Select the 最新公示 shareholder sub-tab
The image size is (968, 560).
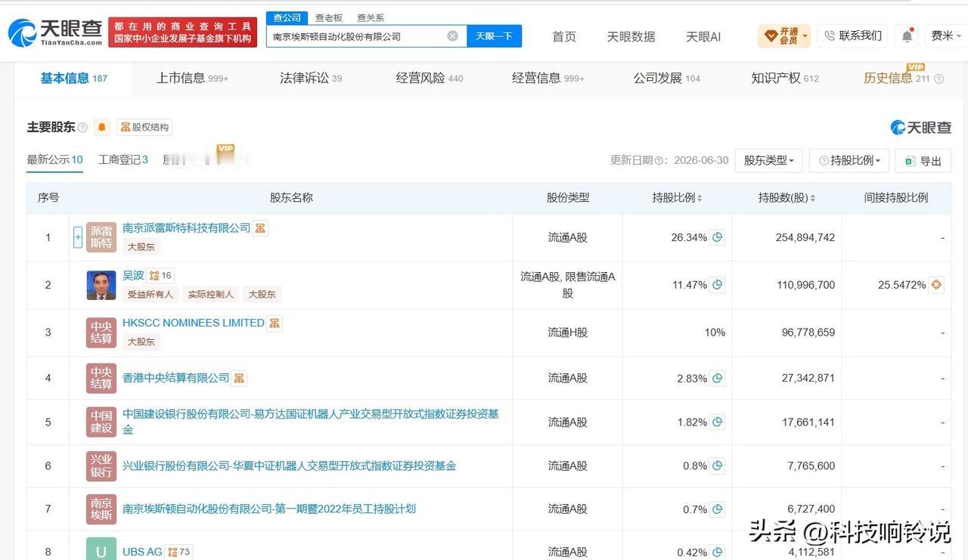54,159
